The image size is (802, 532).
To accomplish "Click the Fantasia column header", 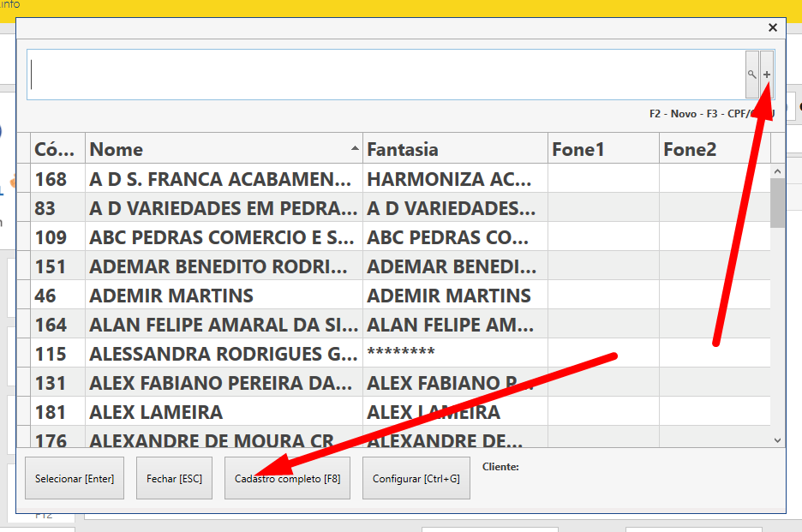I will 455,149.
